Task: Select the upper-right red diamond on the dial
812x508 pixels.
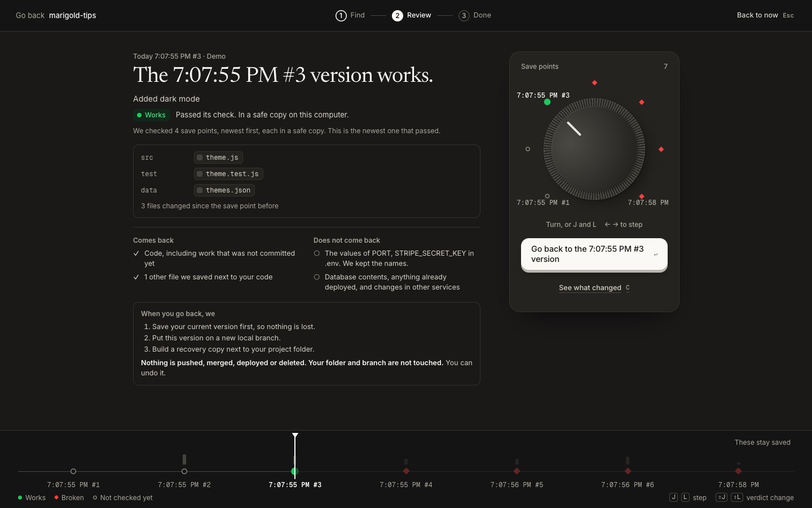Action: pyautogui.click(x=642, y=102)
